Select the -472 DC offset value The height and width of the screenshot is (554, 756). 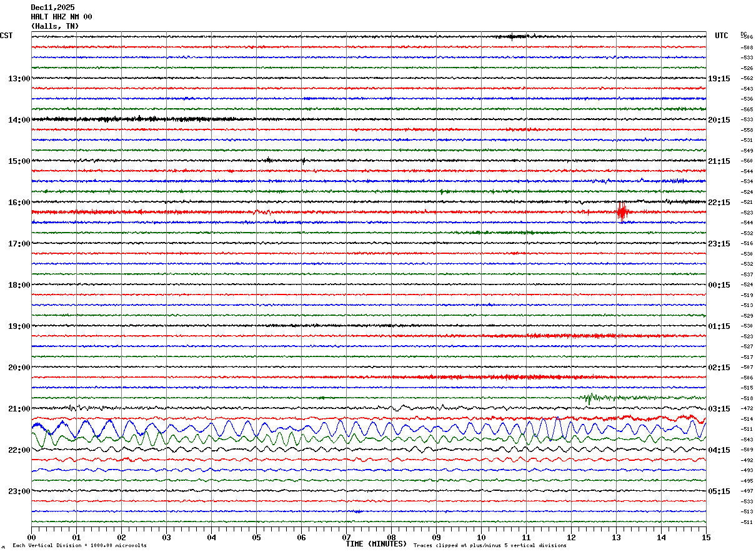point(747,408)
